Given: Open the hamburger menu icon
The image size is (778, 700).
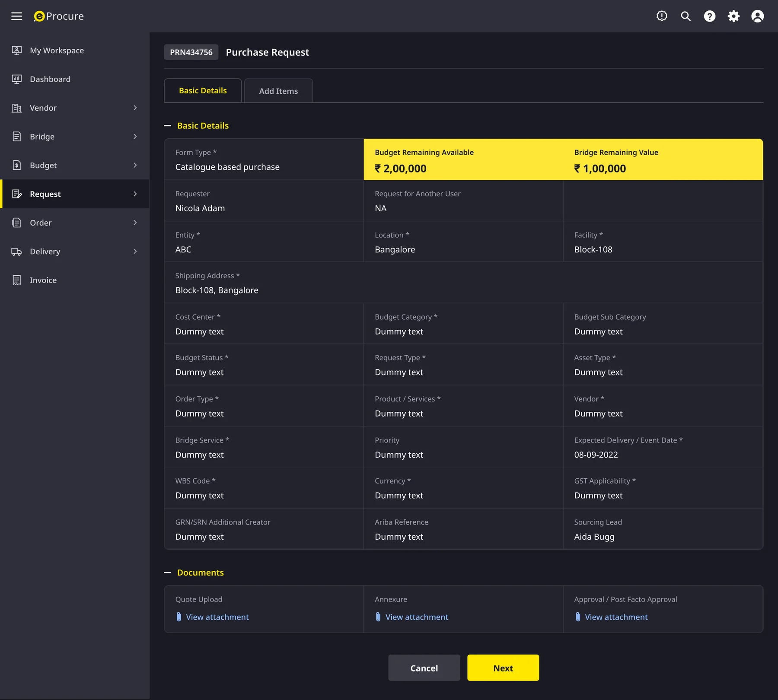Looking at the screenshot, I should click(16, 16).
